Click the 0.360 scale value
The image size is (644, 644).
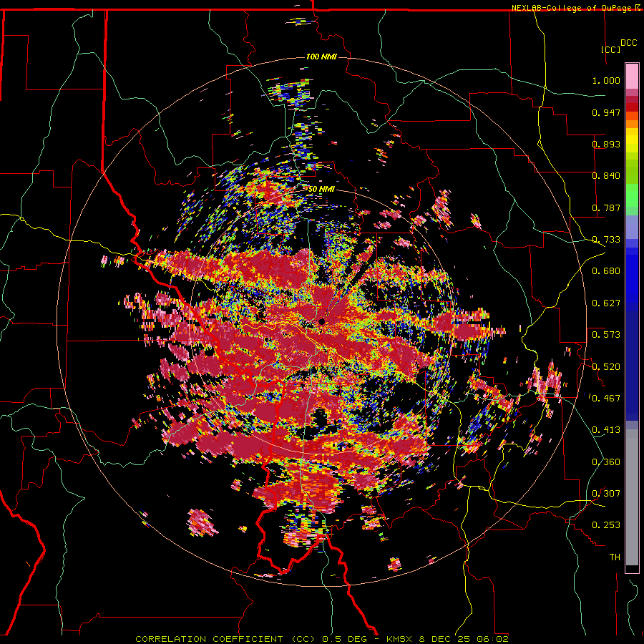click(x=606, y=462)
